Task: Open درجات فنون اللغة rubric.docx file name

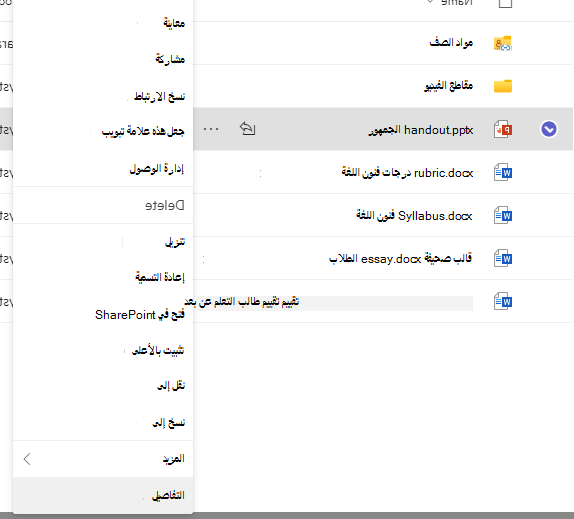Action: pos(407,172)
